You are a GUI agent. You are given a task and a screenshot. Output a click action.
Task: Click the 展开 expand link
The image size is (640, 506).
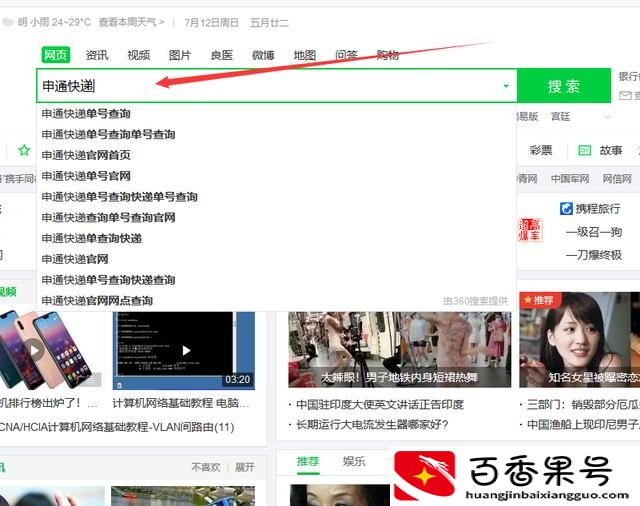[x=244, y=467]
